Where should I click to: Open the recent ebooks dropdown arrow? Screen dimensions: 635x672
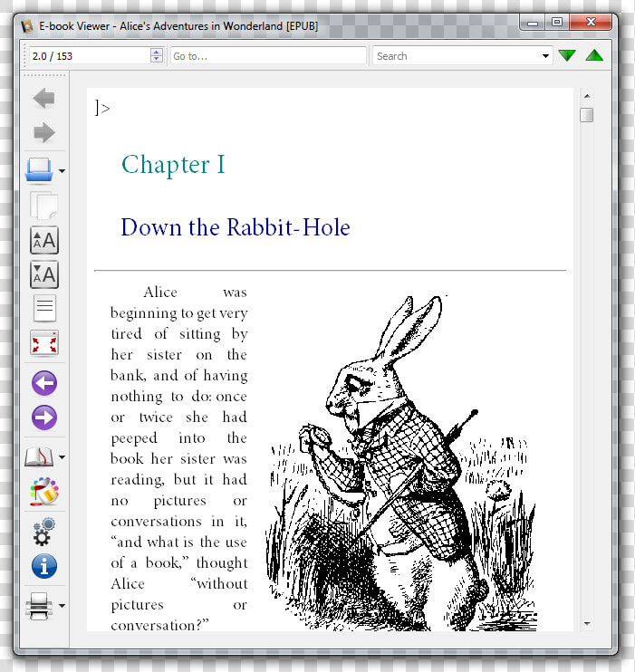[63, 171]
